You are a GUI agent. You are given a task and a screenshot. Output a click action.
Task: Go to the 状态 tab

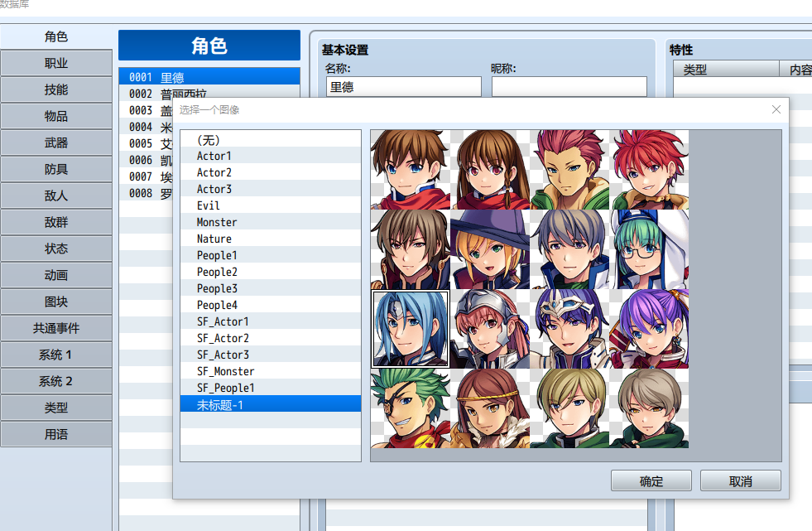(x=56, y=249)
